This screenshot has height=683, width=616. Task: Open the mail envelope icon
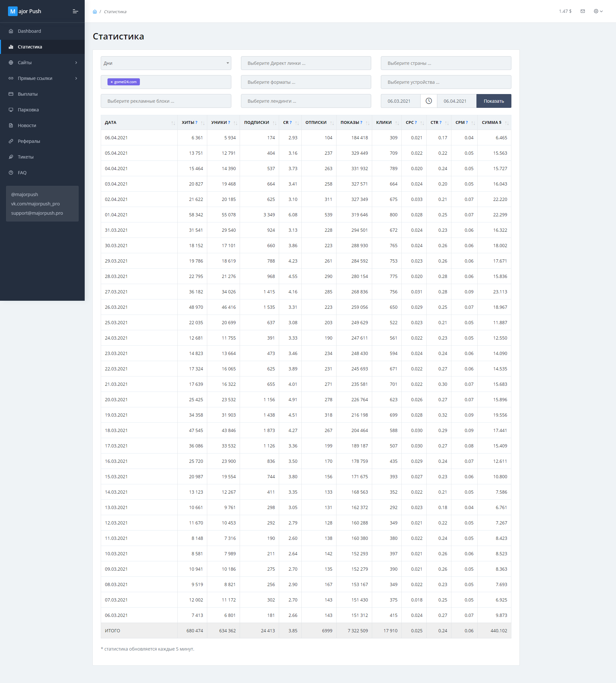pyautogui.click(x=583, y=11)
